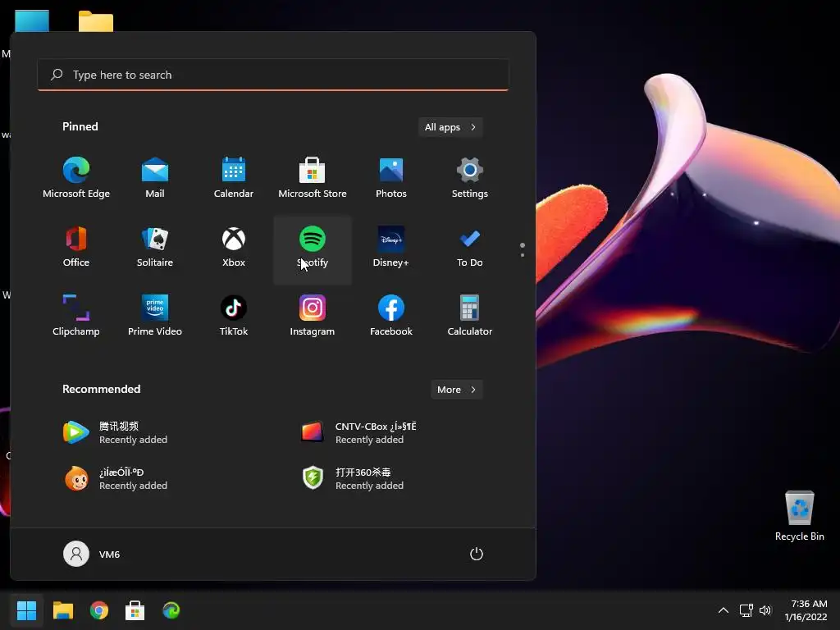Open the Calculator app

pyautogui.click(x=470, y=316)
